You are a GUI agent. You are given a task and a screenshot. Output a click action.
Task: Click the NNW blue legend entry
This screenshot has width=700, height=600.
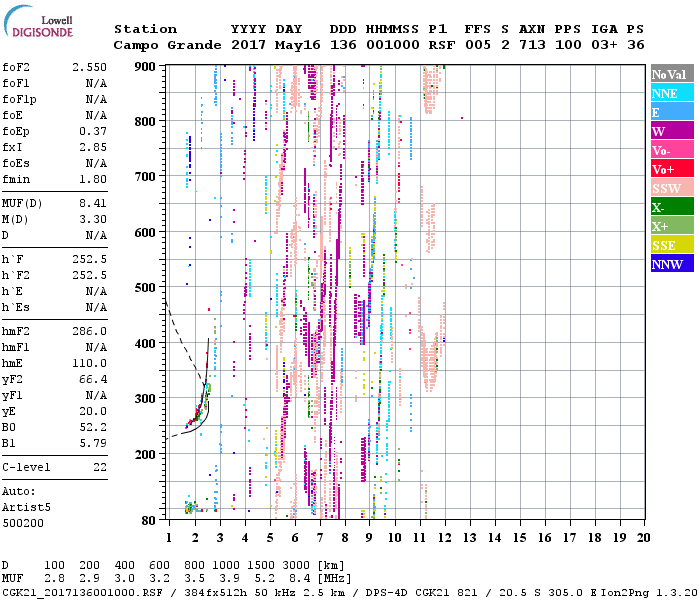[x=672, y=264]
